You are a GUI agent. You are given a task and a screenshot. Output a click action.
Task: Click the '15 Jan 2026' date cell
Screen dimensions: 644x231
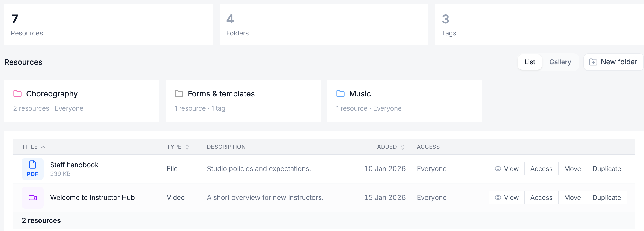point(385,198)
